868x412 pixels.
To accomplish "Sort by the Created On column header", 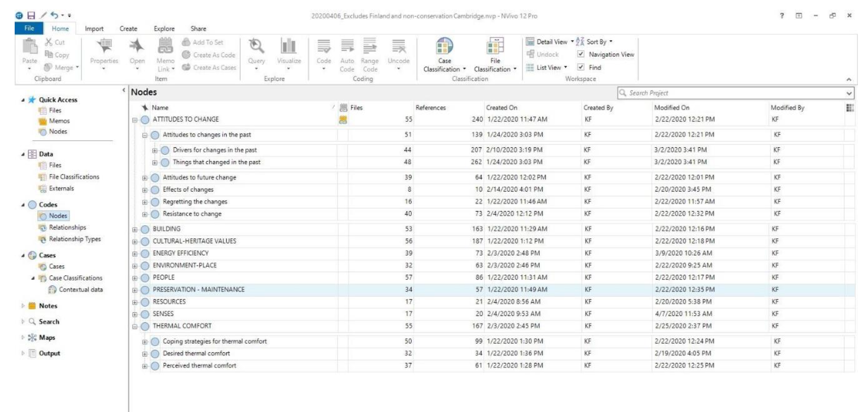I will pos(502,108).
